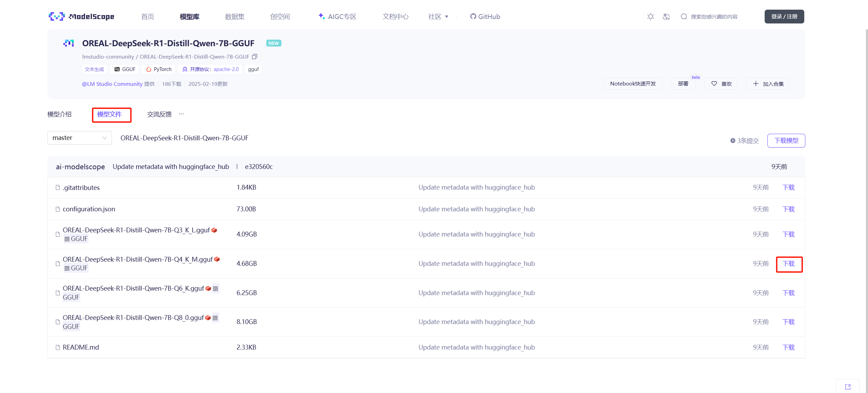868x393 pixels.
Task: Open OREAL-DeepSeek-R1-Distill-Qwen-7B-Q4_K_M.gguf file name
Action: click(x=138, y=259)
